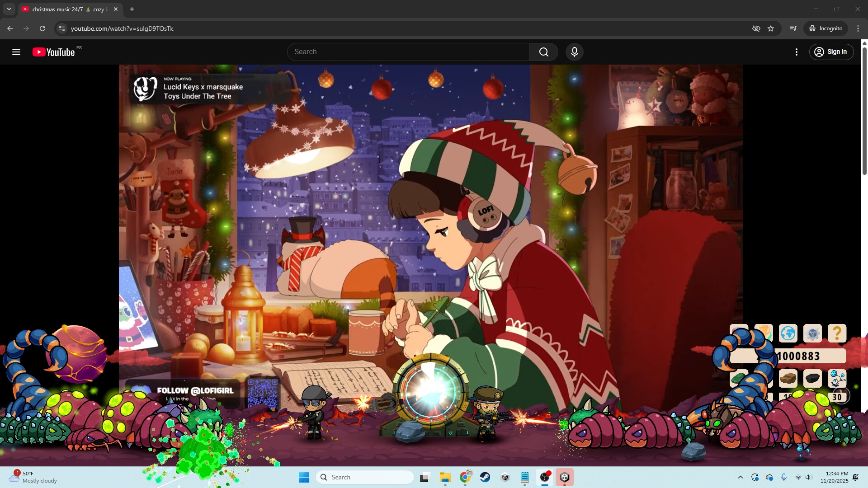This screenshot has width=868, height=488.
Task: Switch to the christmas music 24/7 tab
Action: pos(66,9)
